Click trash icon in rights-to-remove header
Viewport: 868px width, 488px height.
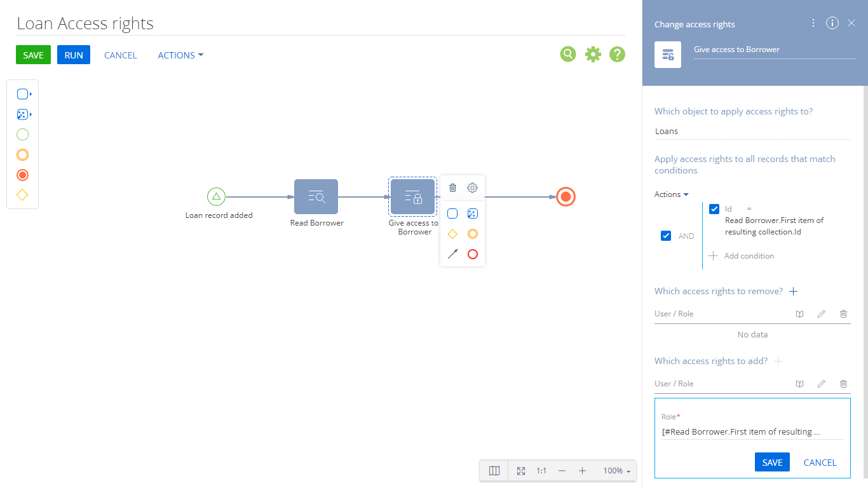pyautogui.click(x=843, y=314)
